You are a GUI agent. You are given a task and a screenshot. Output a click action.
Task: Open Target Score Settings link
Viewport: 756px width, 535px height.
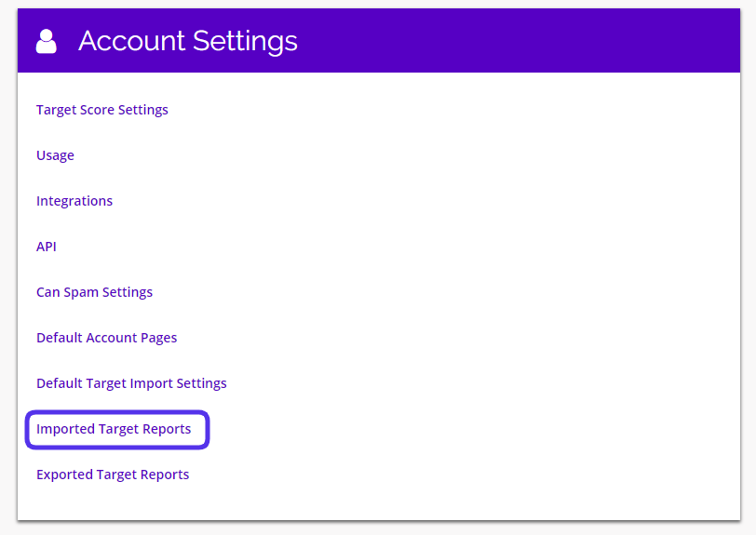pos(102,110)
